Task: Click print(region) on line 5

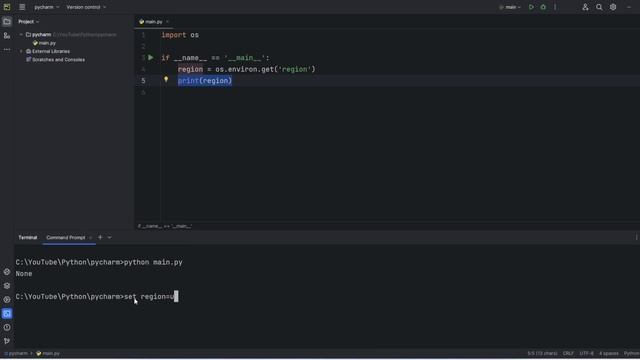Action: [205, 81]
